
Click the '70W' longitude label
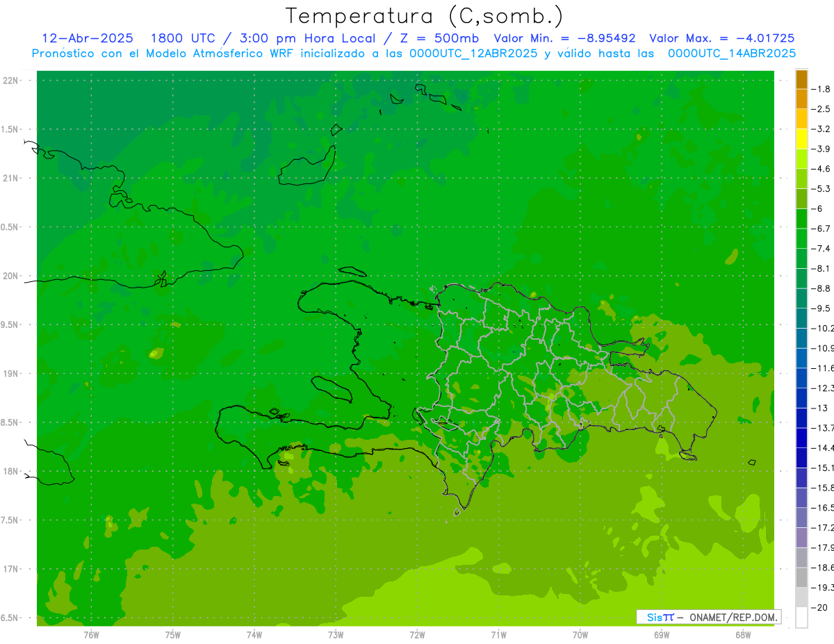click(x=580, y=634)
